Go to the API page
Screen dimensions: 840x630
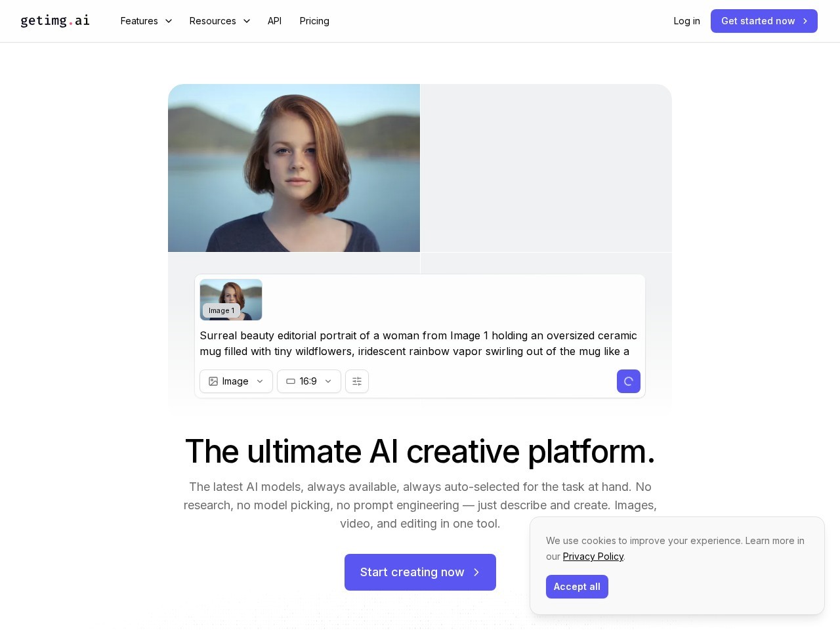[274, 21]
